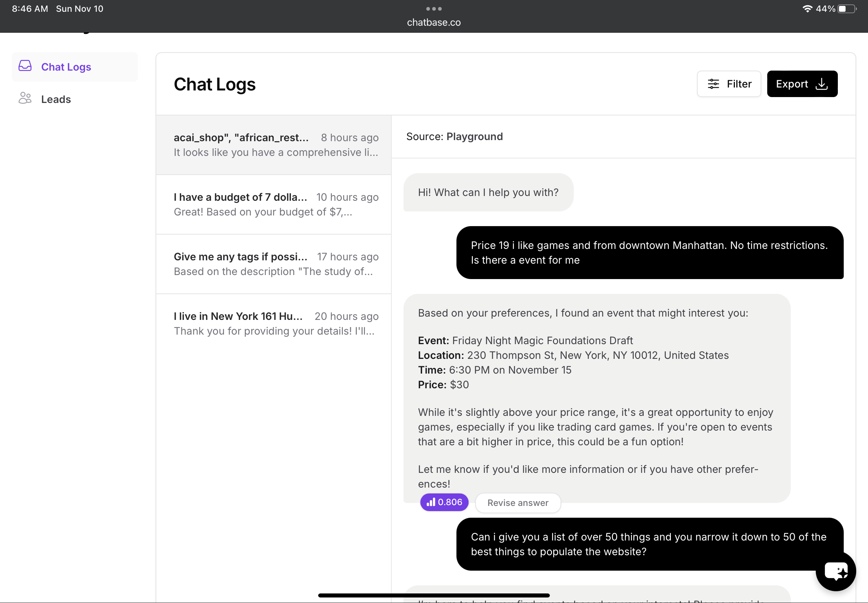The image size is (868, 603).
Task: Click the Leads people icon
Action: 25,98
